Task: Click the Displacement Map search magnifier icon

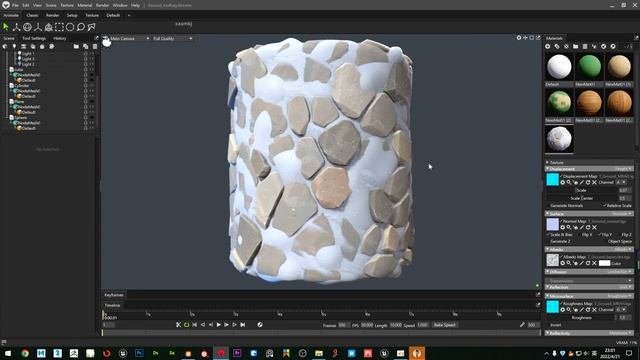Action: pos(569,182)
